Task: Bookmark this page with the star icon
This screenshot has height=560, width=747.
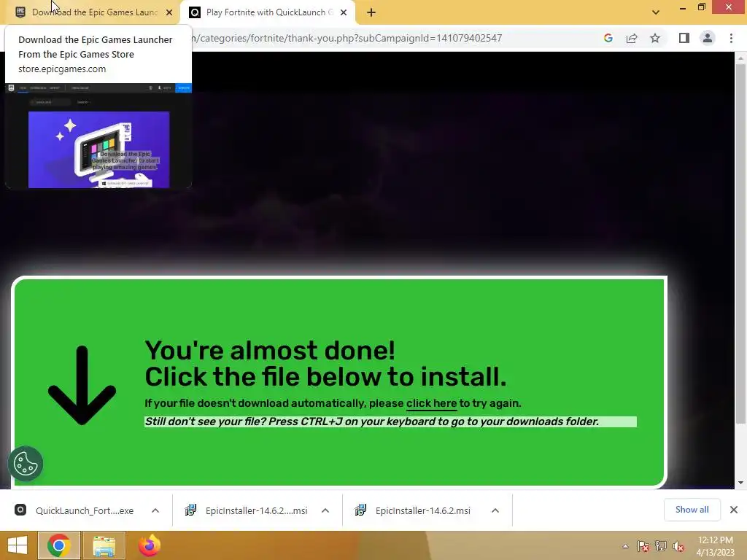Action: [x=655, y=38]
